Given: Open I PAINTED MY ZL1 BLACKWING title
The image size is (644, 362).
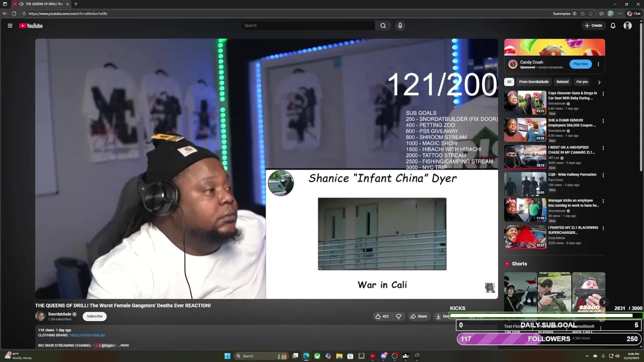Looking at the screenshot, I should (x=573, y=230).
